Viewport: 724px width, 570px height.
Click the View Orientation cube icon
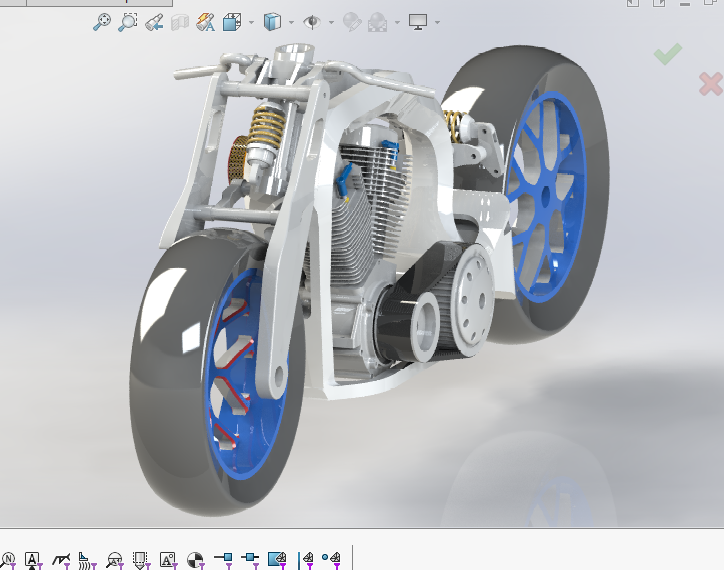pos(232,21)
